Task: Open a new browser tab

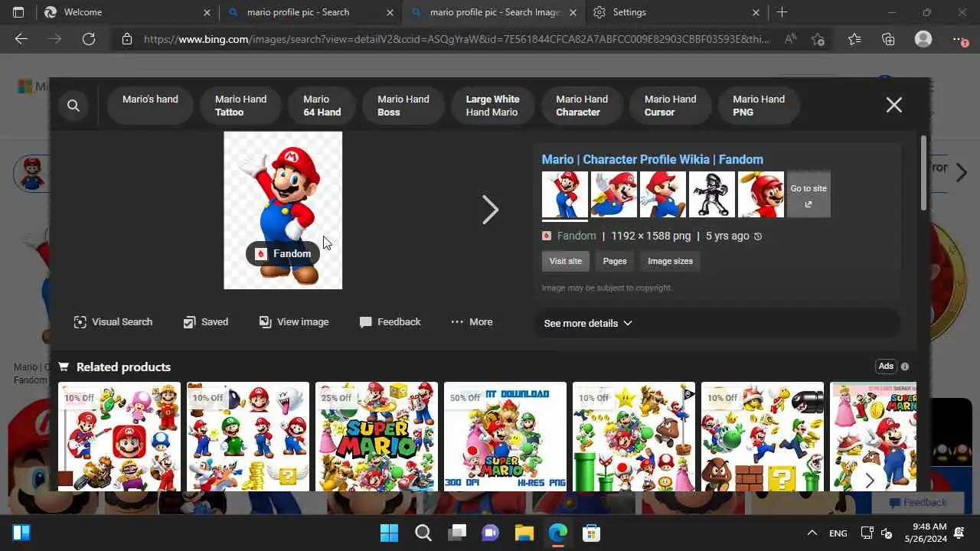Action: [x=782, y=12]
